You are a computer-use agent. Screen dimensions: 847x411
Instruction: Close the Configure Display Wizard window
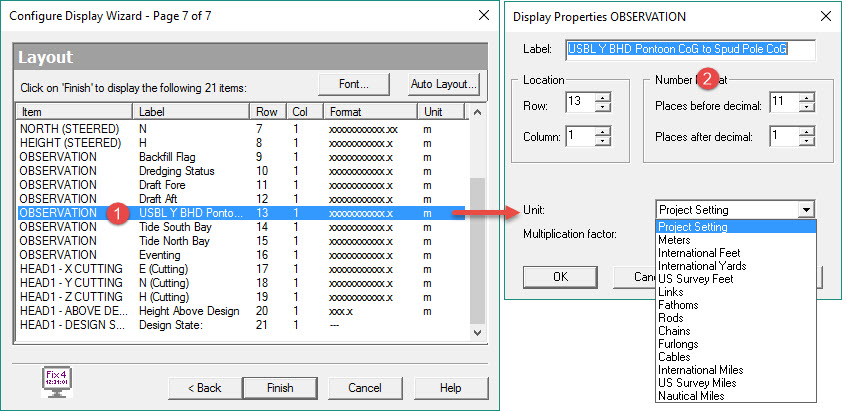pyautogui.click(x=485, y=15)
